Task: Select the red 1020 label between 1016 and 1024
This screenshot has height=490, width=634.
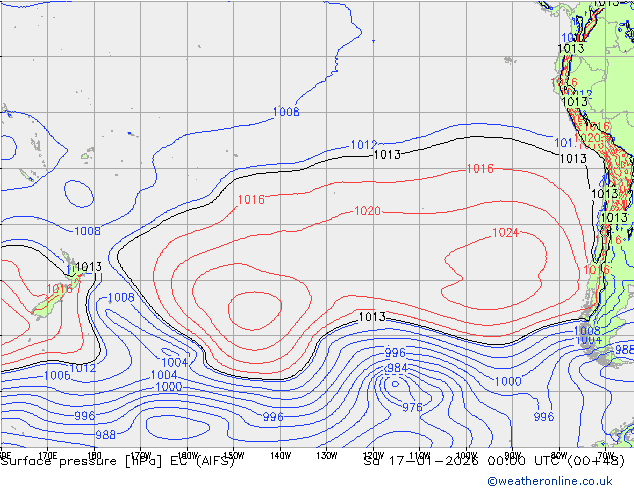Action: pyautogui.click(x=367, y=211)
